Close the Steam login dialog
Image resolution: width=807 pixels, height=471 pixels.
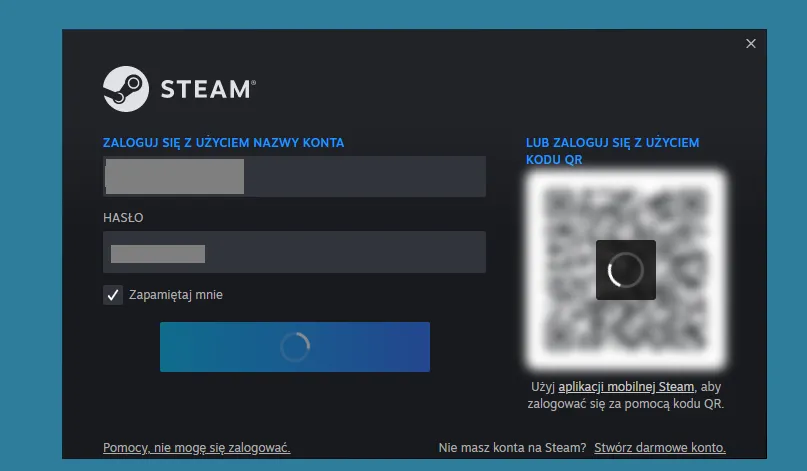(x=751, y=44)
